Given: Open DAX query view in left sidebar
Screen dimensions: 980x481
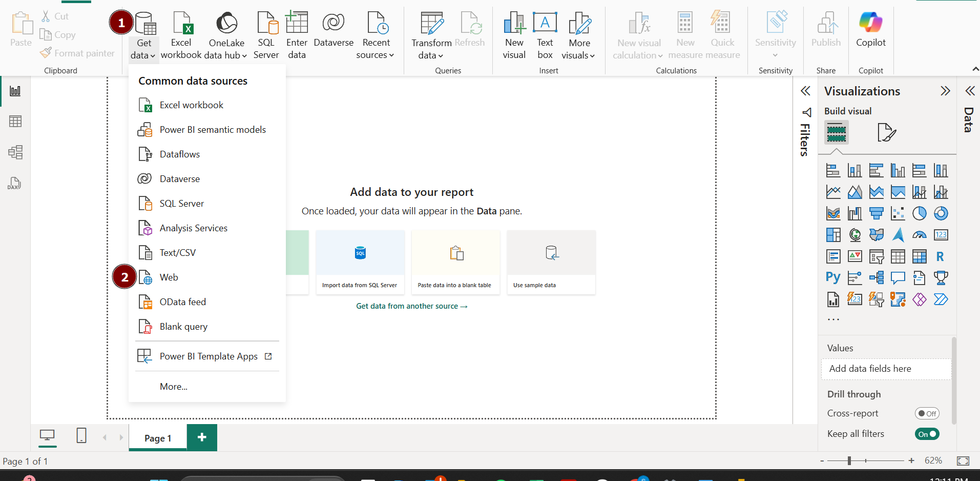Looking at the screenshot, I should [x=14, y=183].
